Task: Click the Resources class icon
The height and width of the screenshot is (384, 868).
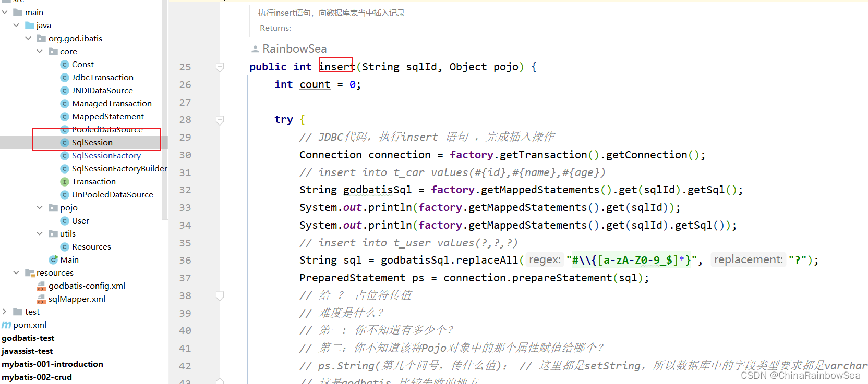Action: coord(65,246)
